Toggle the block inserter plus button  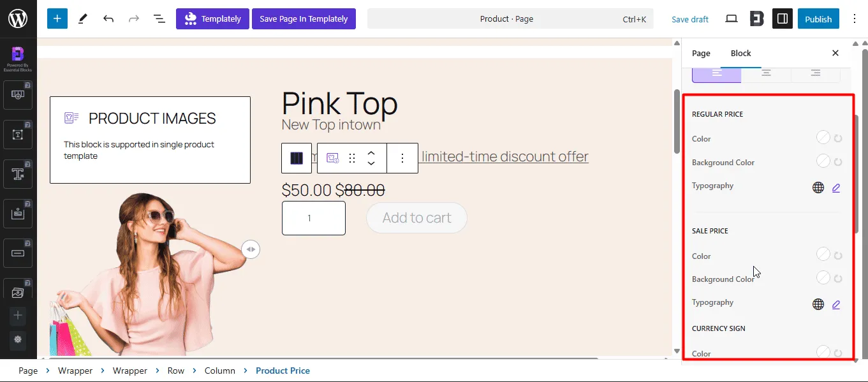point(57,18)
